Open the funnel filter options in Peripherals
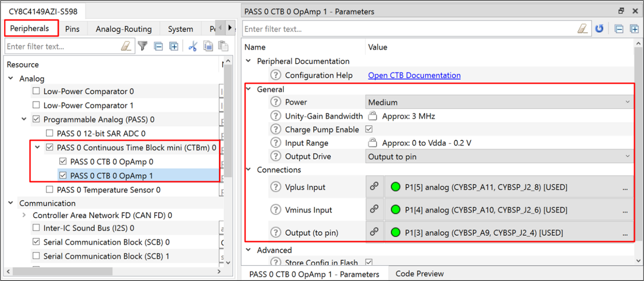 click(143, 46)
